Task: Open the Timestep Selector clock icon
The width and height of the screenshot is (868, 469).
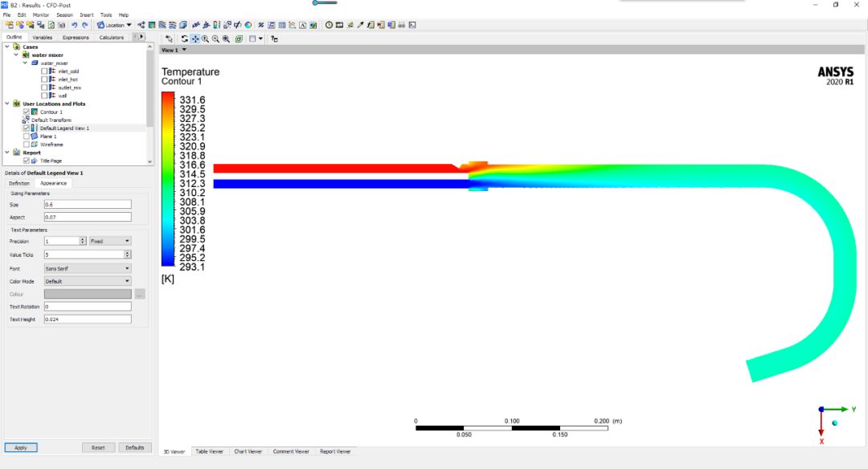Action: pyautogui.click(x=329, y=25)
